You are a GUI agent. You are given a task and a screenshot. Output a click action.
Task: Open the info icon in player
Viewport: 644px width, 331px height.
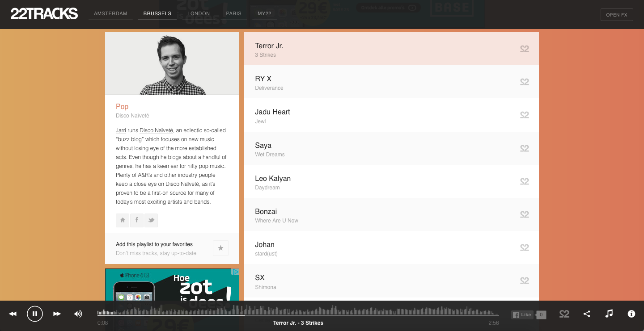[631, 314]
